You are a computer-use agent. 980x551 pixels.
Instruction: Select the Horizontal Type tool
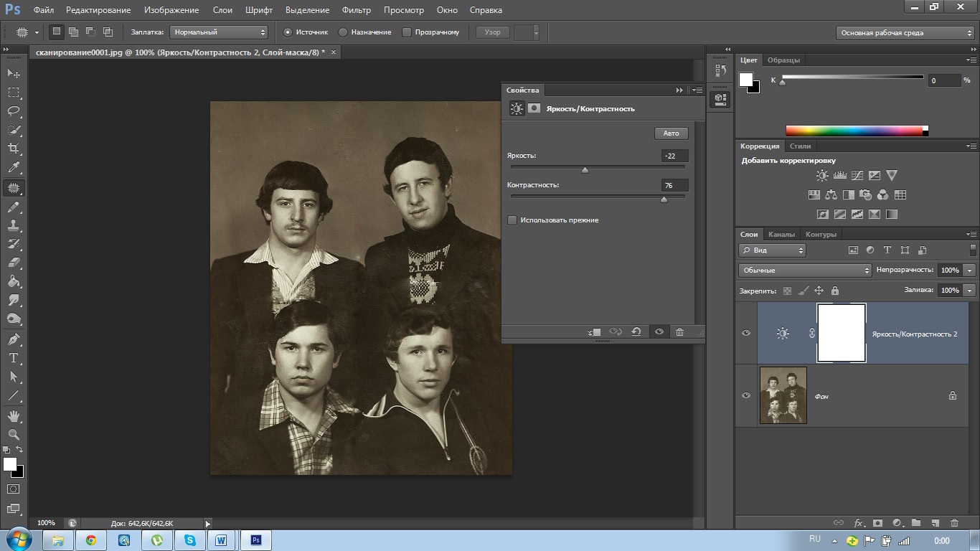pyautogui.click(x=14, y=358)
